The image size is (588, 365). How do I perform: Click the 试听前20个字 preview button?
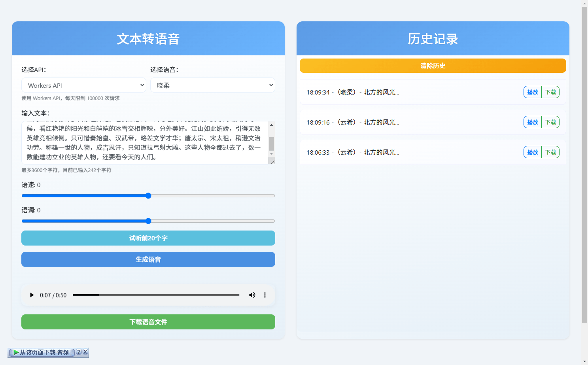click(x=148, y=238)
